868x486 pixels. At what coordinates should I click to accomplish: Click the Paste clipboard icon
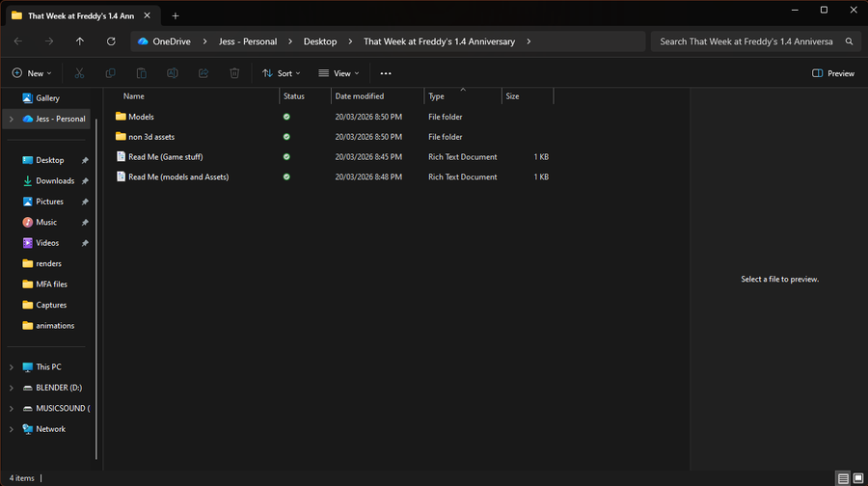tap(141, 73)
